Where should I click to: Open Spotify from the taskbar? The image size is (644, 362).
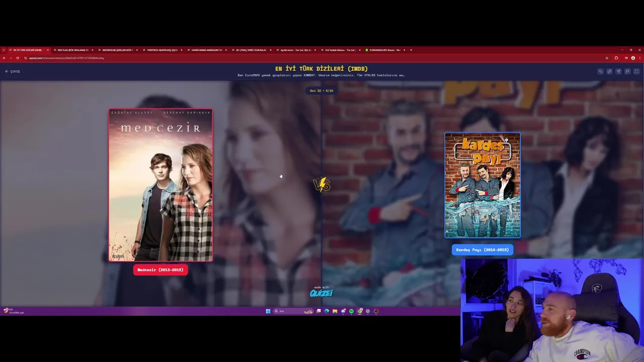click(351, 311)
